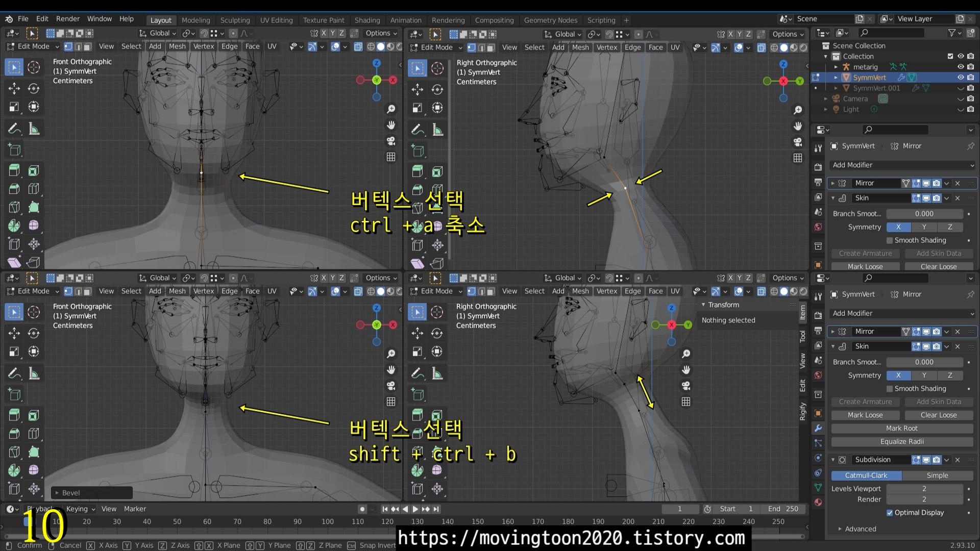Click the Cursor tool in top-right viewport
980x551 pixels.
[437, 68]
